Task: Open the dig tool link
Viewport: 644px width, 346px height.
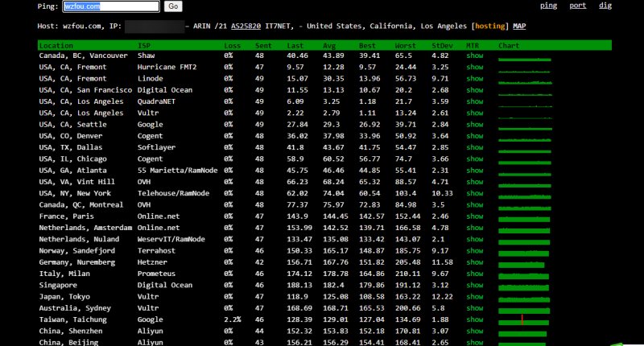Action: (605, 6)
